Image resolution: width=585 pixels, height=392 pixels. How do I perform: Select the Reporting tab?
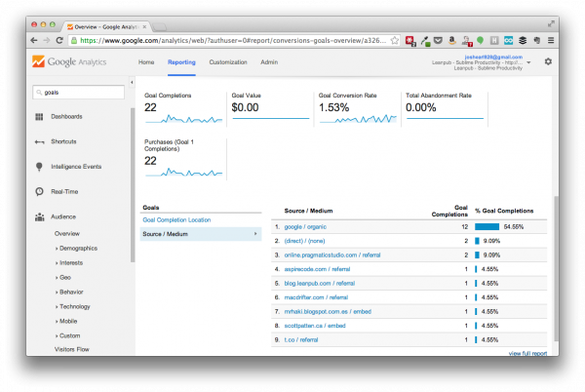pos(181,62)
